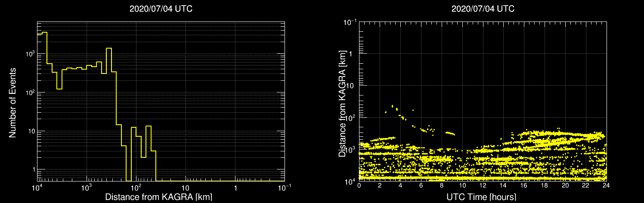Click the "24" tick on the UTC Time axis
The image size is (644, 203).
tap(606, 185)
